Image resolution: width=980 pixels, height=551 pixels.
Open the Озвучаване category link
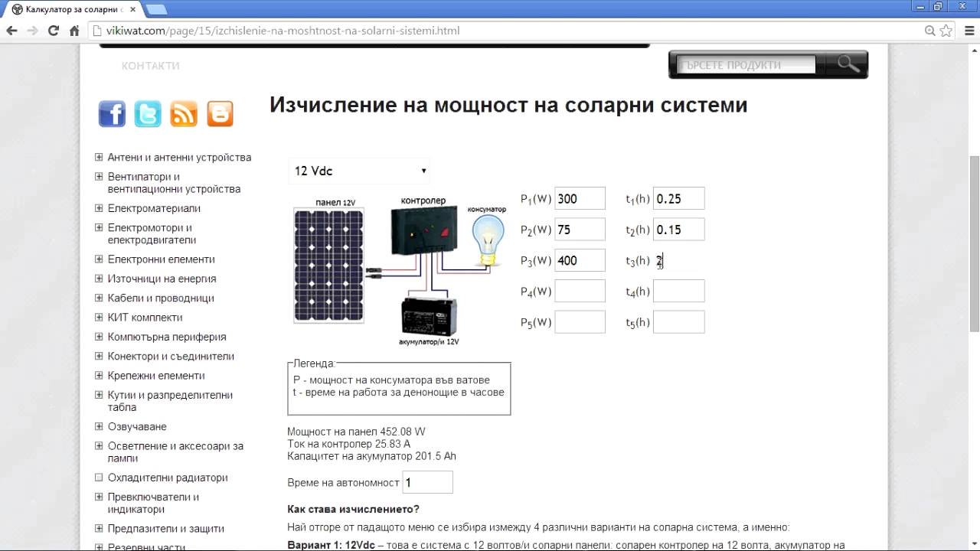[137, 427]
